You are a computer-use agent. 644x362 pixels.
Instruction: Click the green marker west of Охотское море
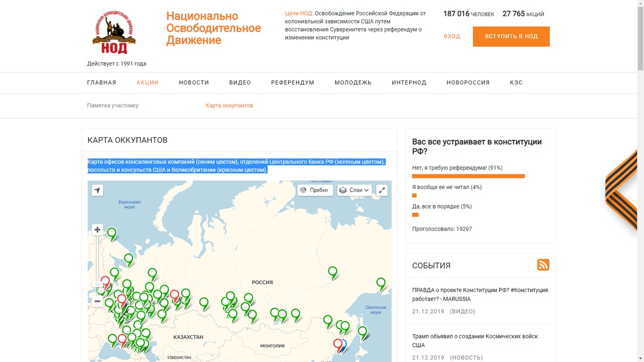(x=381, y=284)
